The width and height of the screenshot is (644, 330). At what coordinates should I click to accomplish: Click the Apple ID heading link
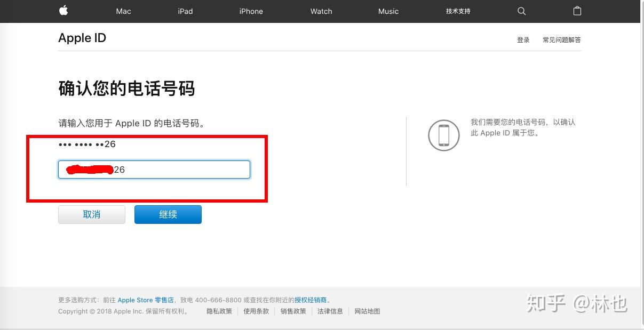pyautogui.click(x=82, y=37)
